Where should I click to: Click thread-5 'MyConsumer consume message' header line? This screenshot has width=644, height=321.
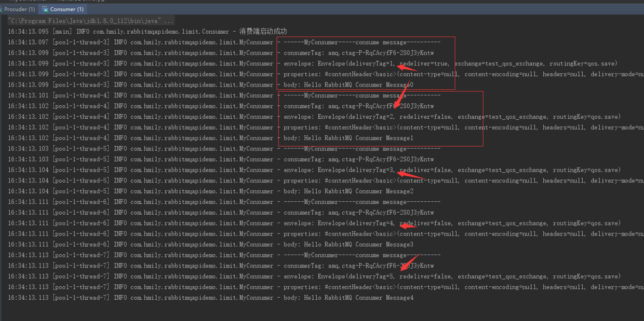click(x=224, y=149)
